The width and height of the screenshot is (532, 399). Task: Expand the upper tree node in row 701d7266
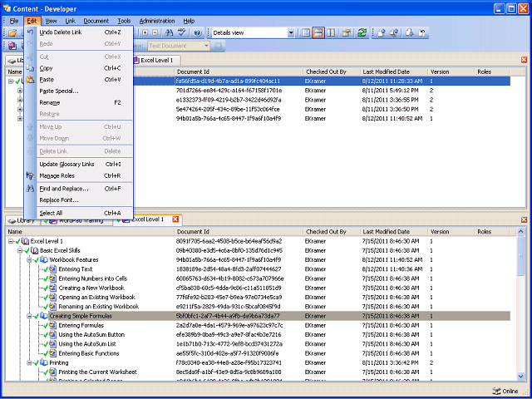[x=20, y=91]
